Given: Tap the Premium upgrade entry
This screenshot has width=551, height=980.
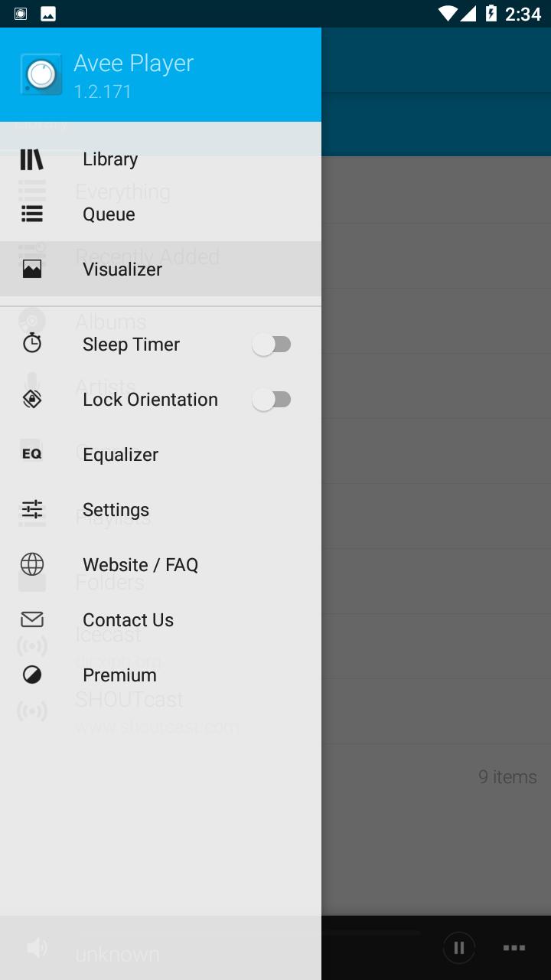Looking at the screenshot, I should point(119,675).
